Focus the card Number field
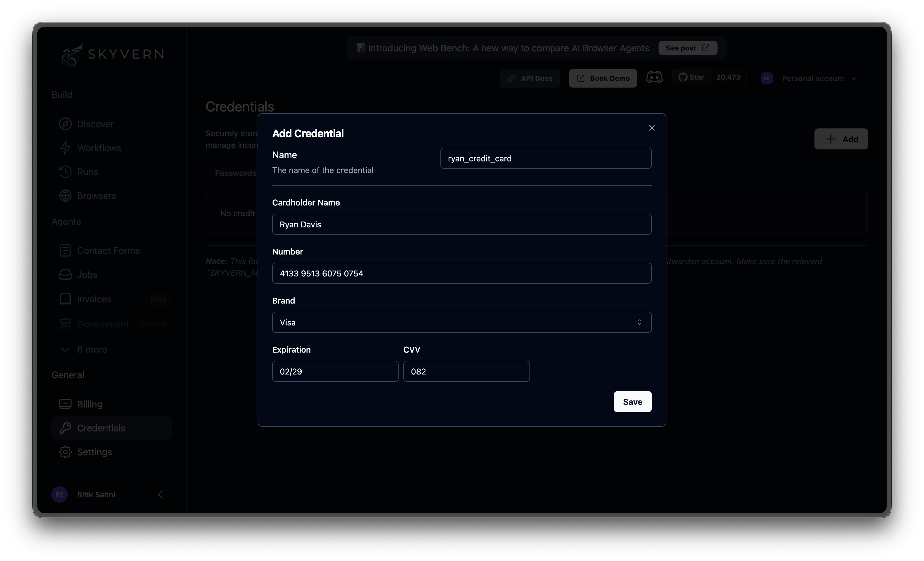The height and width of the screenshot is (561, 924). click(462, 273)
